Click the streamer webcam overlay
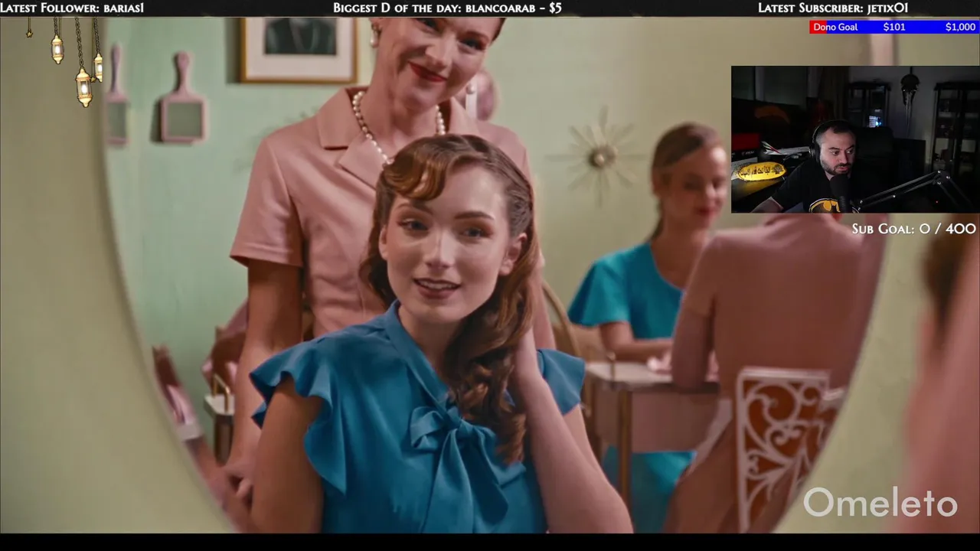Screen dimensions: 980x551 point(855,139)
